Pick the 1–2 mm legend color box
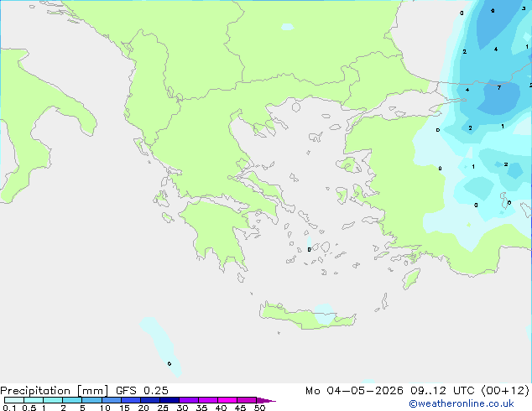532x411 pixels. (x=53, y=400)
